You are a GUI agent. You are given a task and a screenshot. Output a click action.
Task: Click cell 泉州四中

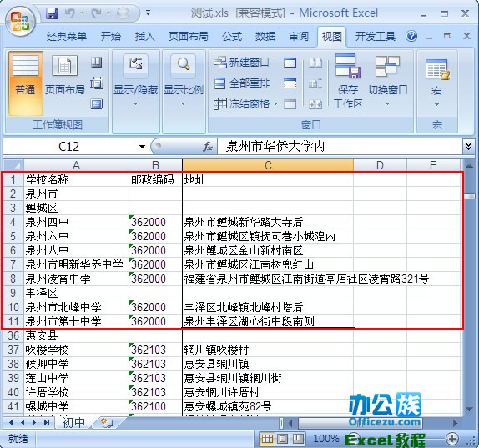point(77,222)
